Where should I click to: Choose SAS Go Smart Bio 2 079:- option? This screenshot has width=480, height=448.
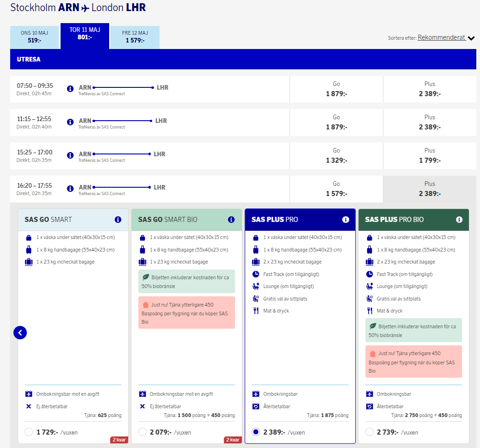(142, 432)
